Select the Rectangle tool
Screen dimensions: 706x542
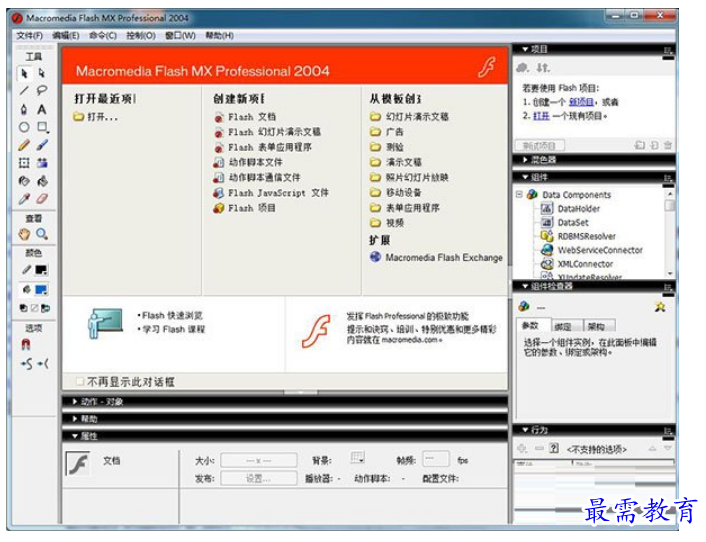[42, 127]
